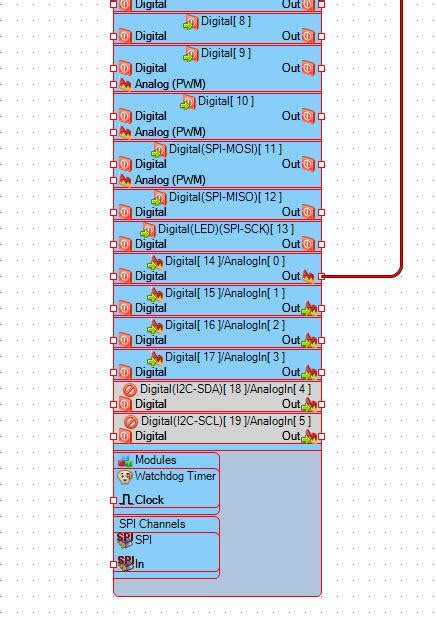Image resolution: width=437 pixels, height=618 pixels.
Task: Click Analog (PWM) icon under Digital[ 9 ]
Action: tap(125, 84)
